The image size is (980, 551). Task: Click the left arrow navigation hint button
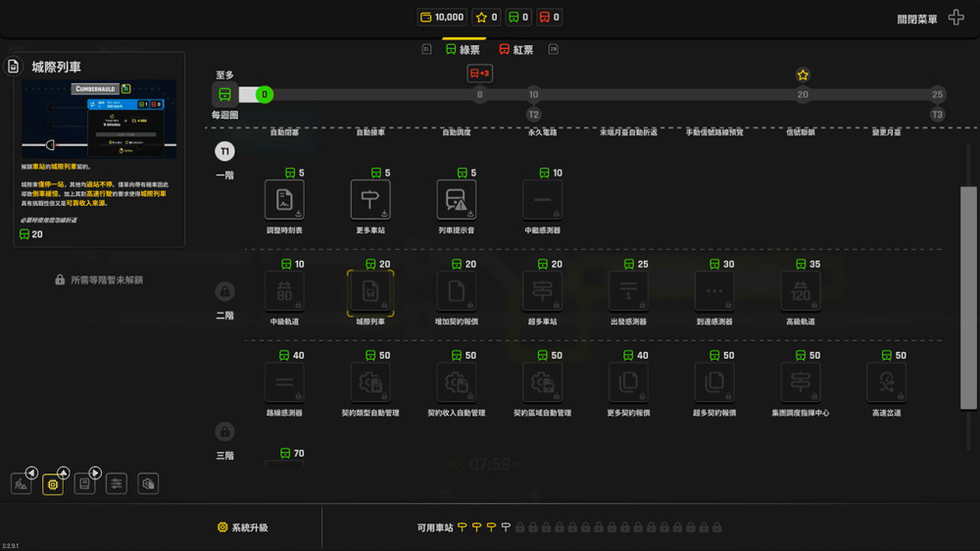32,473
